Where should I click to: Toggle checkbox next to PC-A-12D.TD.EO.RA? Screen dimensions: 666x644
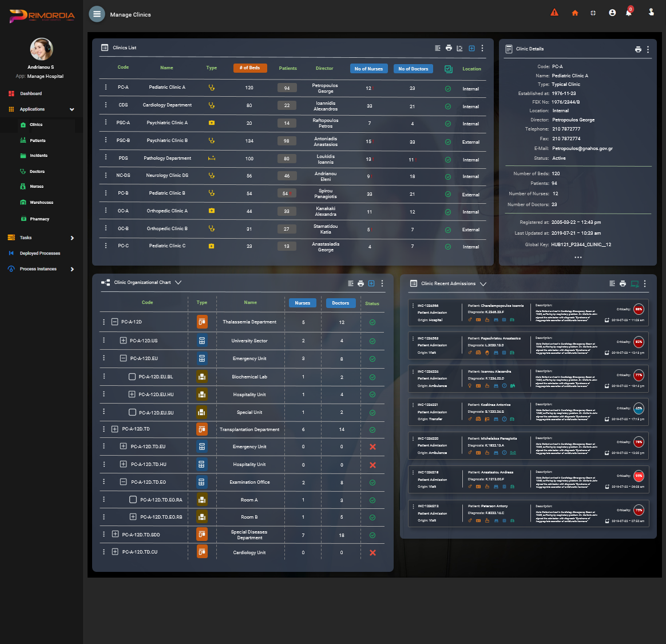click(133, 500)
